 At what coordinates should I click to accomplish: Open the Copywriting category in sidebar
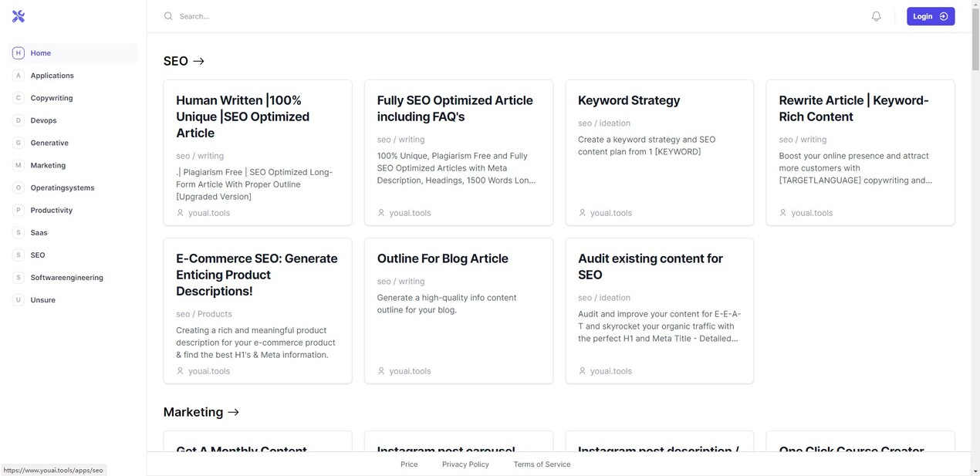pos(52,98)
